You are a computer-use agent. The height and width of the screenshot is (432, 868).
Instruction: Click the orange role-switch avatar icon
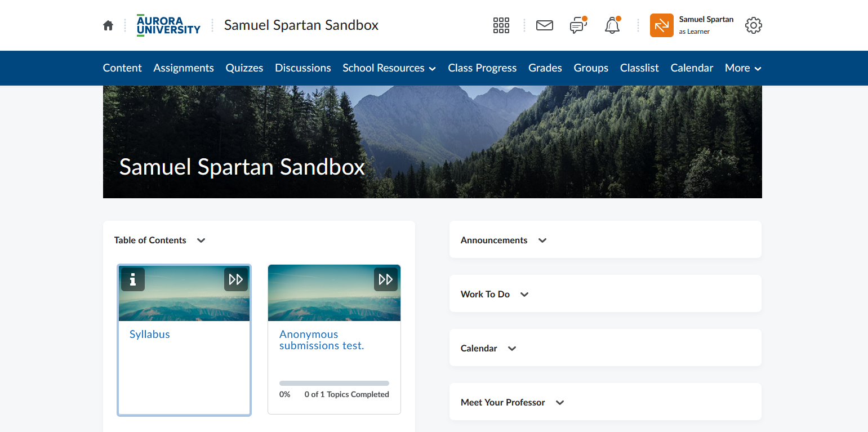click(661, 25)
